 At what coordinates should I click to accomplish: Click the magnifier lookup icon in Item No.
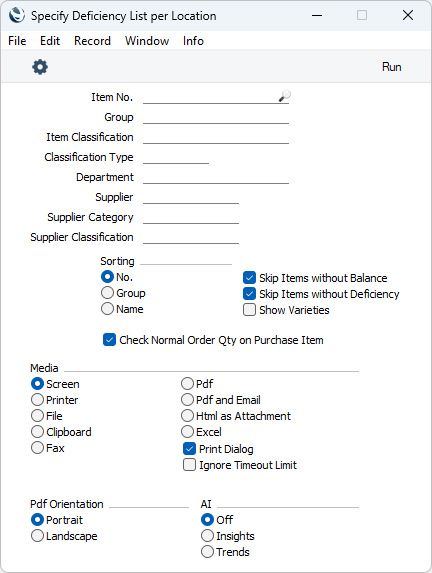coord(284,96)
